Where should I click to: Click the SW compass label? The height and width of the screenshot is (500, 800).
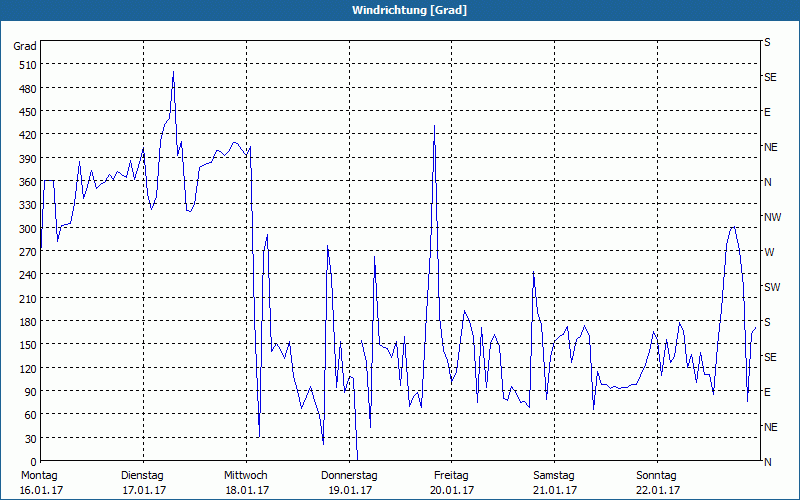[x=772, y=287]
